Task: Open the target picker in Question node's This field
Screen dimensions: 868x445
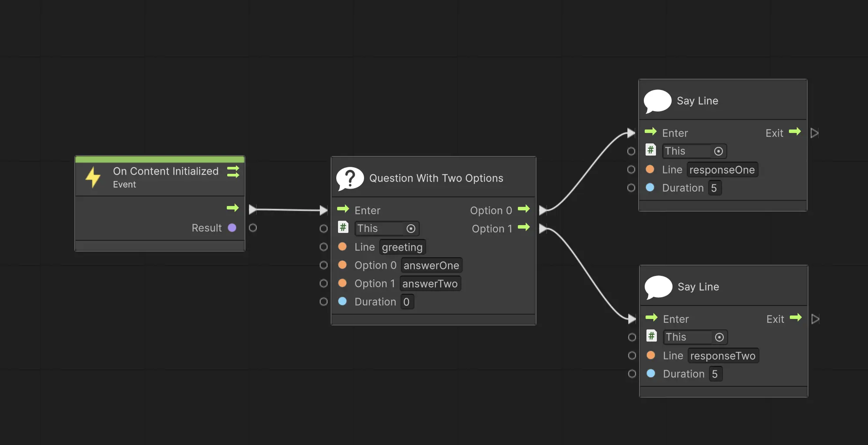Action: coord(411,228)
